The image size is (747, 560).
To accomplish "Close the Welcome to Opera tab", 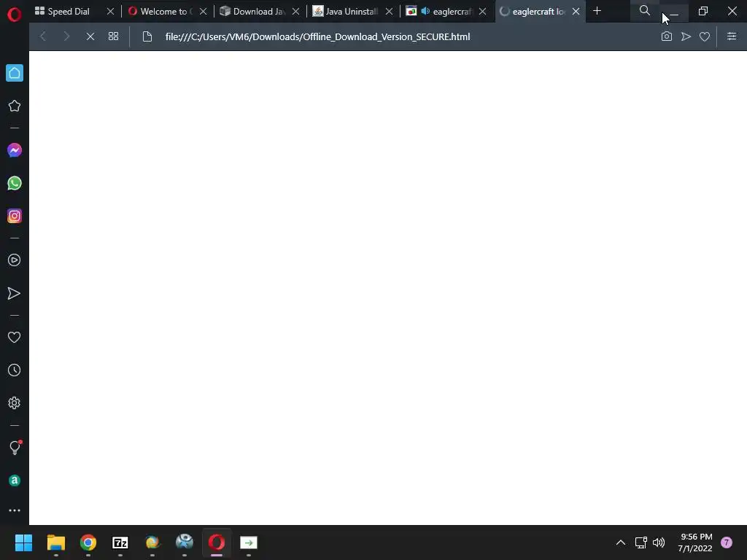I will pos(204,12).
